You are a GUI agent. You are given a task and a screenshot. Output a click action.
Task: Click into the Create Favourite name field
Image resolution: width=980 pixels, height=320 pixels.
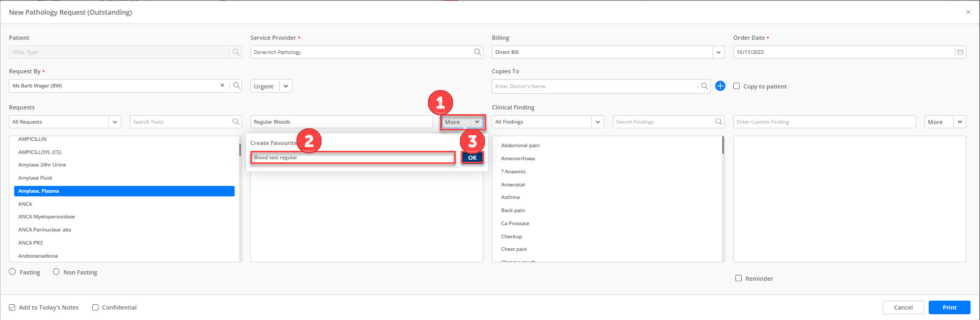(x=353, y=158)
